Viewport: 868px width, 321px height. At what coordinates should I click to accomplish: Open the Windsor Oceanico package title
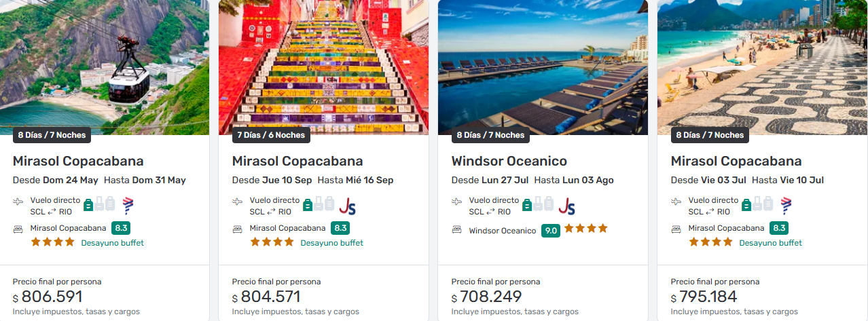509,162
